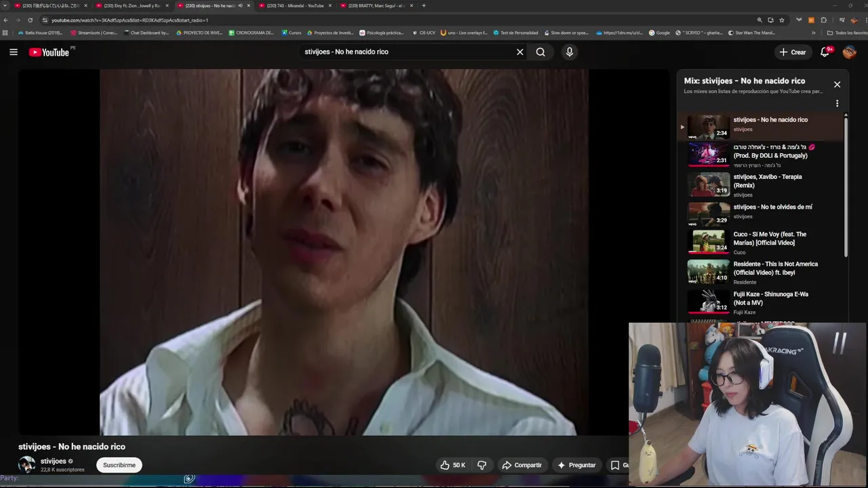The image size is (868, 488).
Task: Go to YouTube home via logo
Action: [x=49, y=52]
